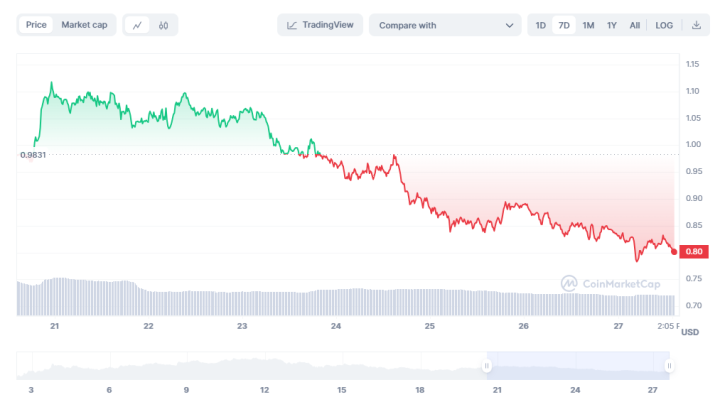The image size is (720, 397).
Task: Click the TradingView chart icon
Action: 292,25
